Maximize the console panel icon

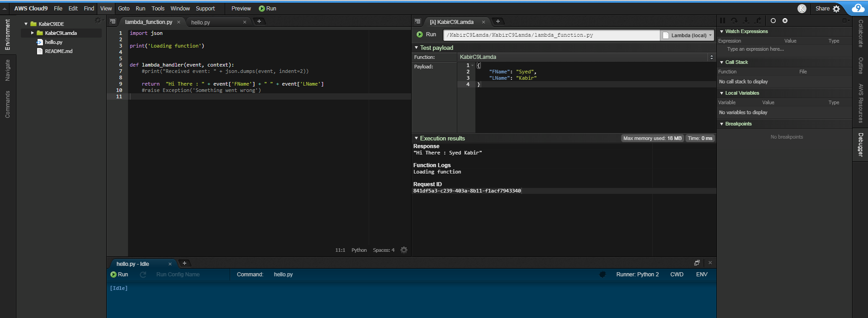click(697, 263)
